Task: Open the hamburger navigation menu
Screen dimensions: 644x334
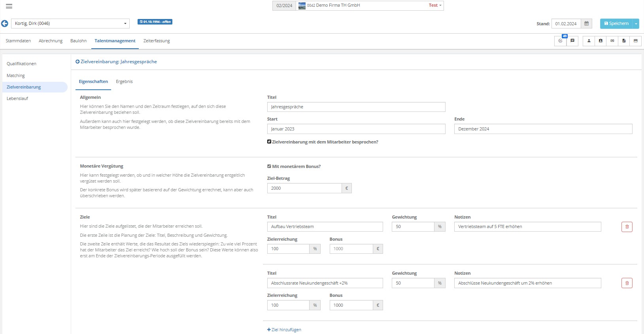Action: [x=9, y=6]
